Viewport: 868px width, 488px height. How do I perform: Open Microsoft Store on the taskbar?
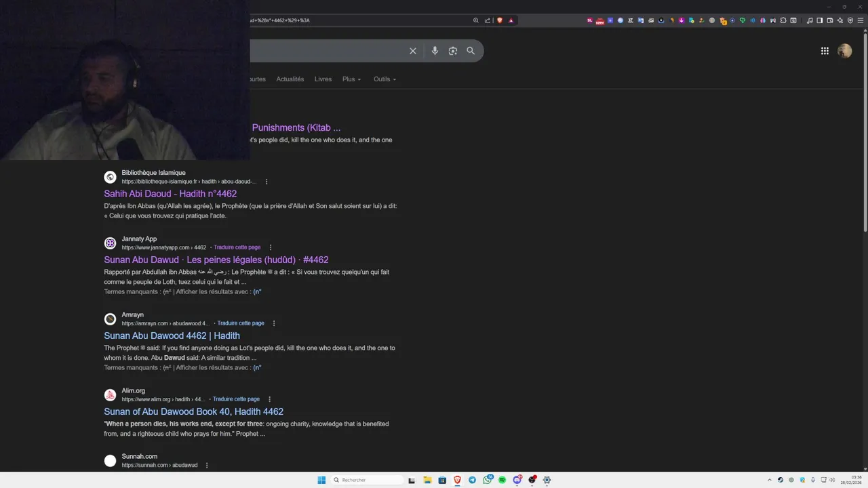point(442,480)
